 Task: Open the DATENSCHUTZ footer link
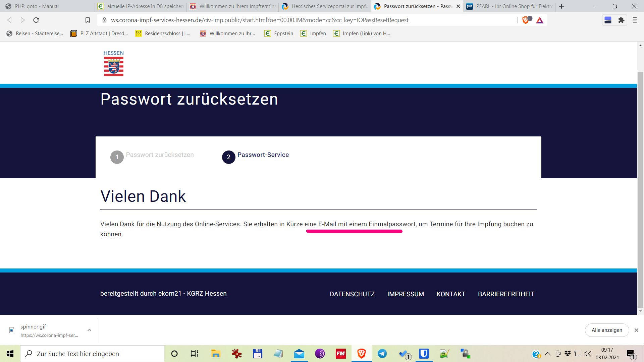352,294
